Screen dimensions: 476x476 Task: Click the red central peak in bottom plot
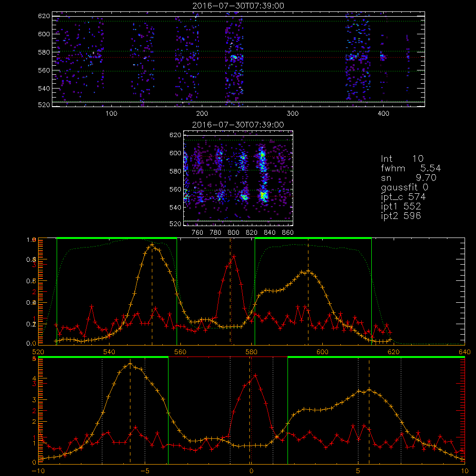pos(255,376)
